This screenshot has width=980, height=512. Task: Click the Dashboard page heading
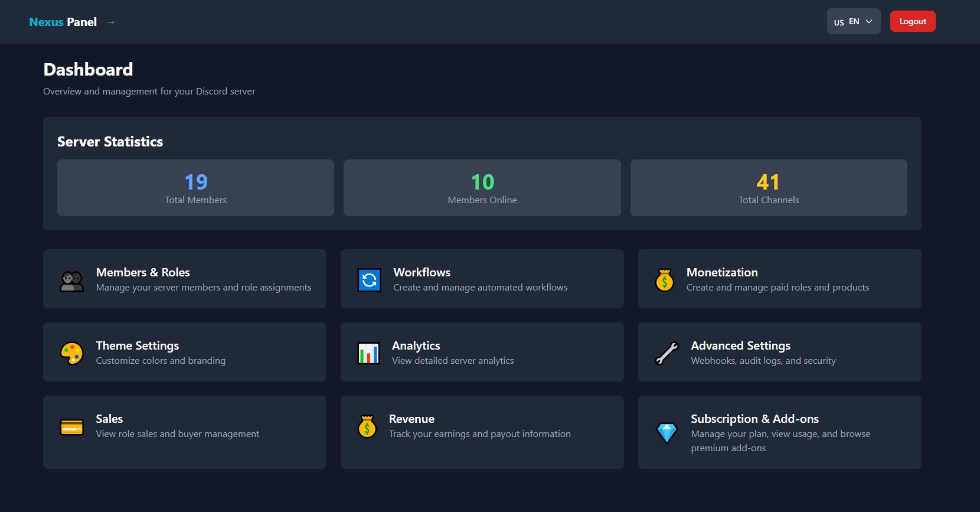coord(88,70)
